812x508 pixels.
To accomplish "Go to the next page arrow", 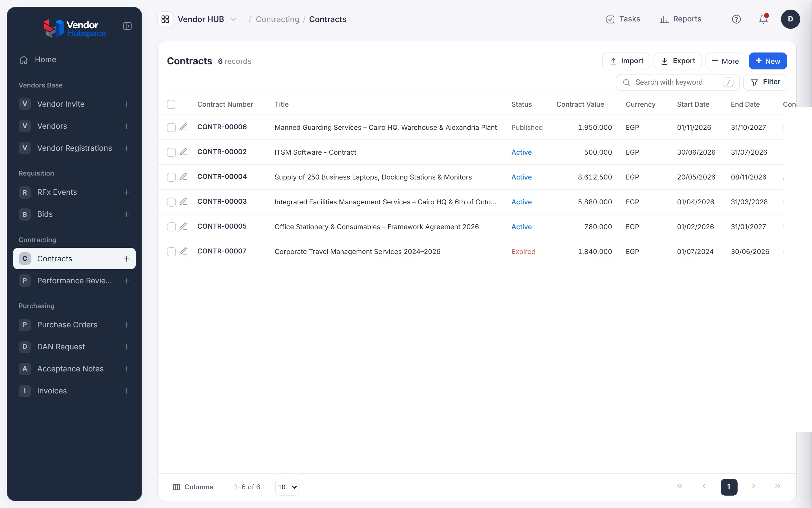I will point(754,486).
